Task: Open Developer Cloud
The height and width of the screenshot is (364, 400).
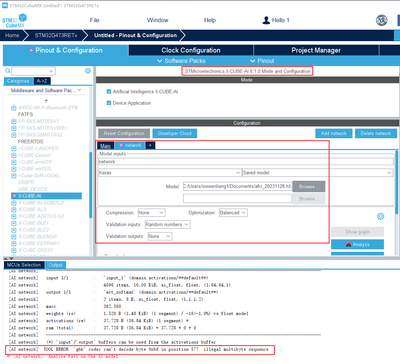Action: coord(175,133)
